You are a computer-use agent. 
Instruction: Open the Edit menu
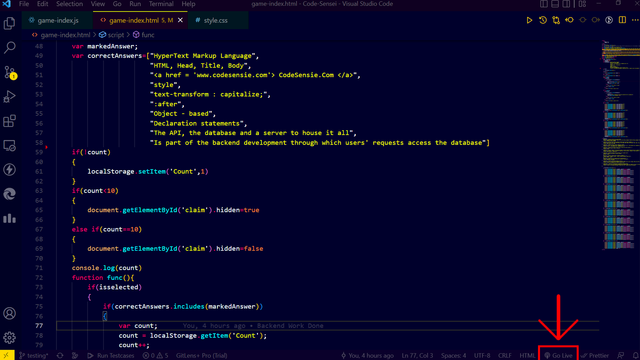click(42, 4)
